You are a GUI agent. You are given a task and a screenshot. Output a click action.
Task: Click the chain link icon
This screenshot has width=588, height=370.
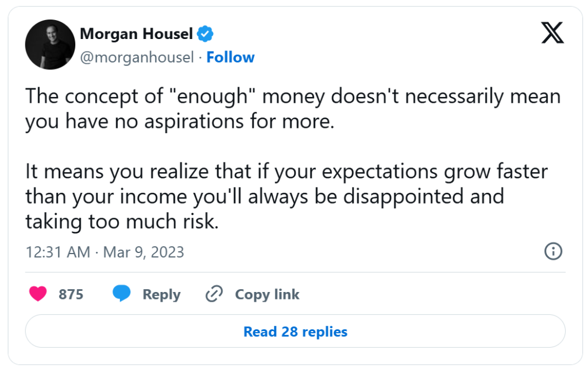[x=214, y=294]
